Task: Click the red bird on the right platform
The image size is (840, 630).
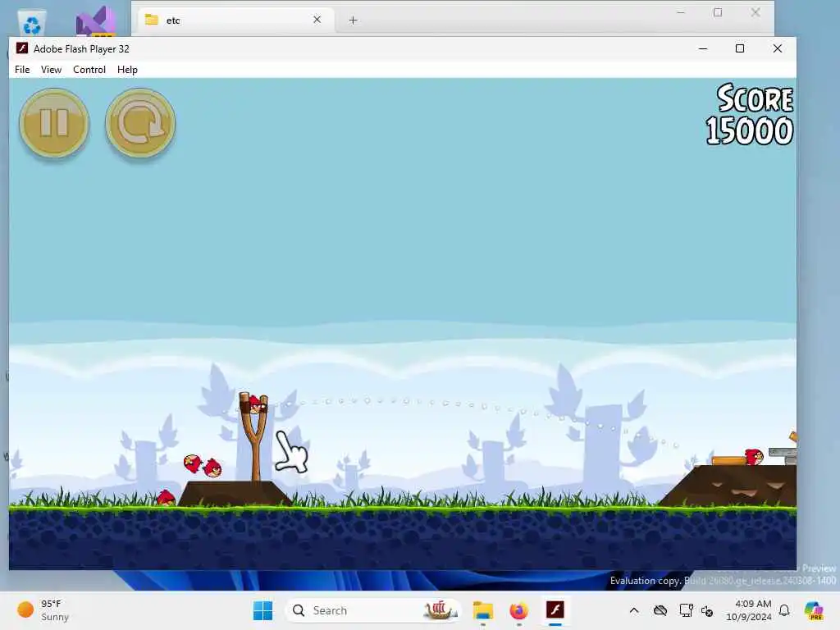Action: 755,457
